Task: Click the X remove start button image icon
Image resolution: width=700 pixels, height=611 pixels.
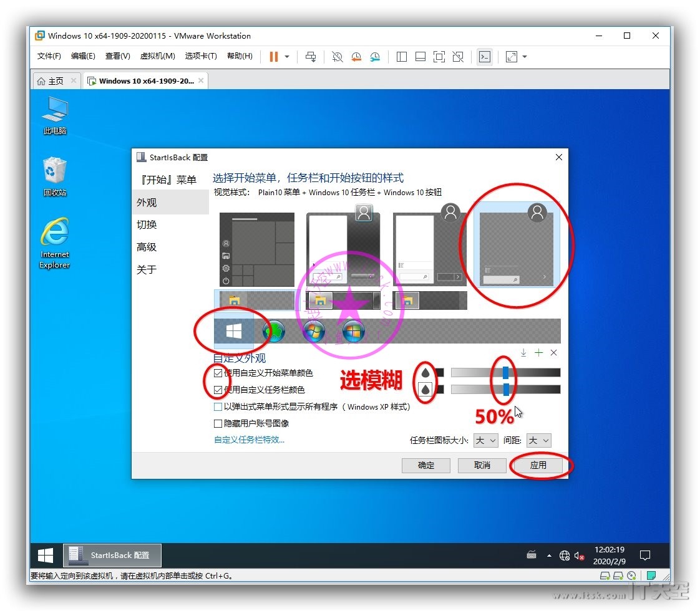Action: (x=553, y=353)
